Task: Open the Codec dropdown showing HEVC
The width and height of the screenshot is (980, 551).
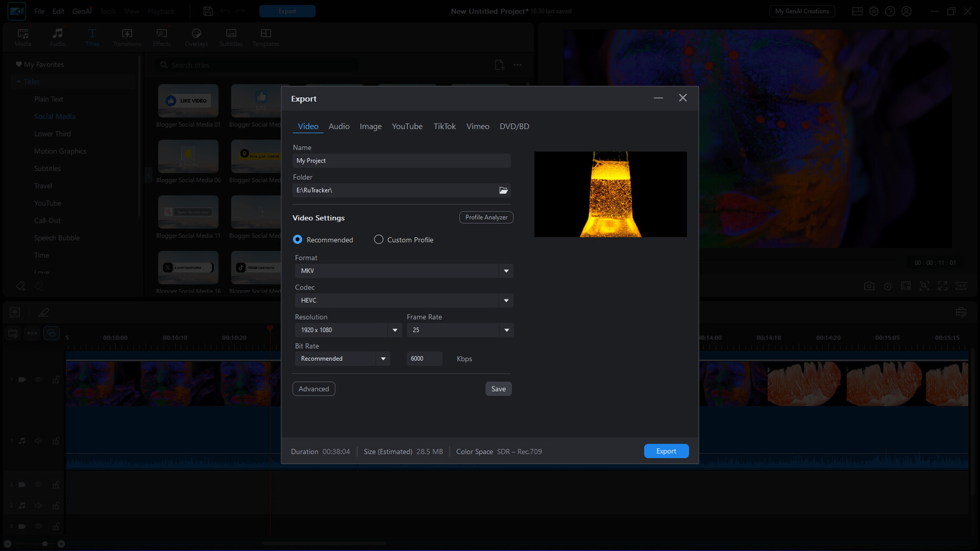Action: point(404,300)
